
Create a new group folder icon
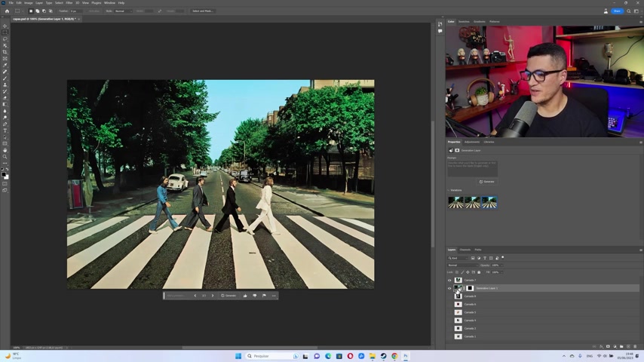[621, 346]
